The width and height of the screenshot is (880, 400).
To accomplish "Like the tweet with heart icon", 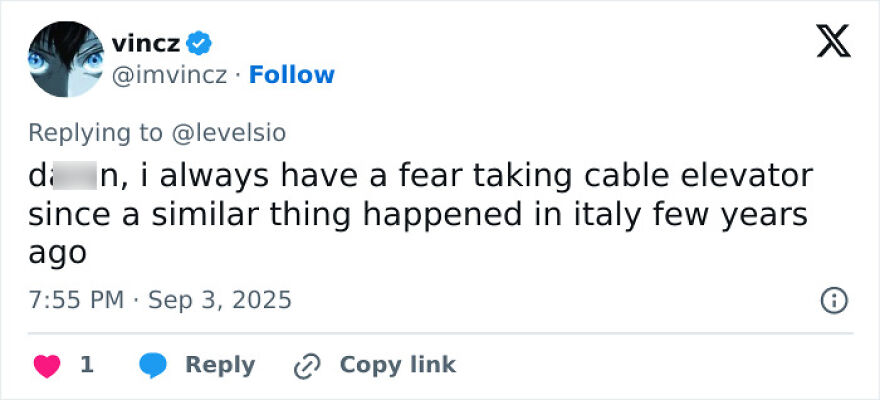I will click(47, 365).
